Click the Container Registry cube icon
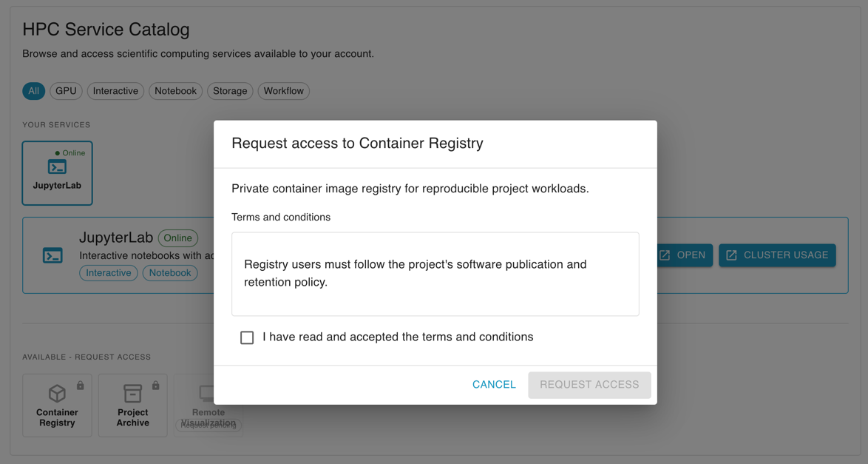868x464 pixels. (x=57, y=394)
